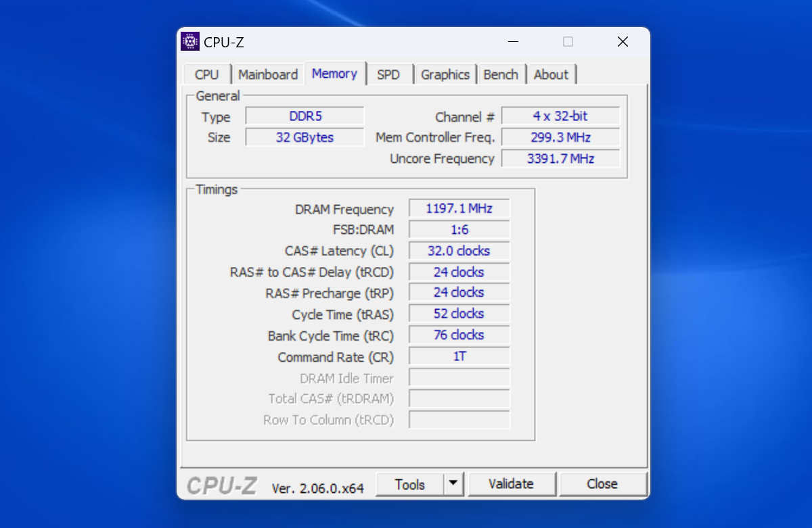Select the 1197.1 MHz DRAM frequency value
This screenshot has height=528, width=812.
click(x=459, y=208)
